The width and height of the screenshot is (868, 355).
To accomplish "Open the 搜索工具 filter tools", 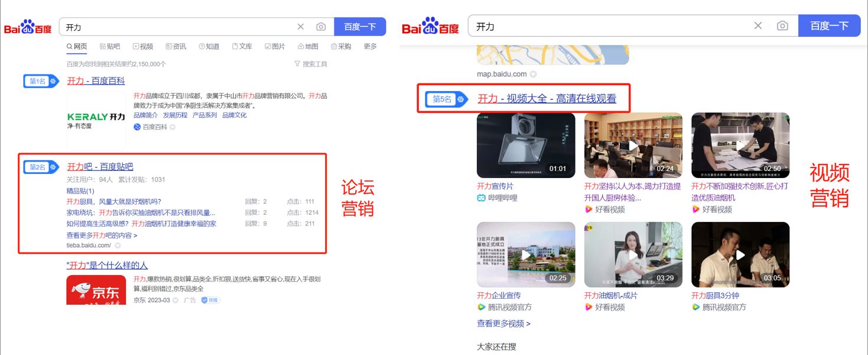I will pyautogui.click(x=311, y=64).
